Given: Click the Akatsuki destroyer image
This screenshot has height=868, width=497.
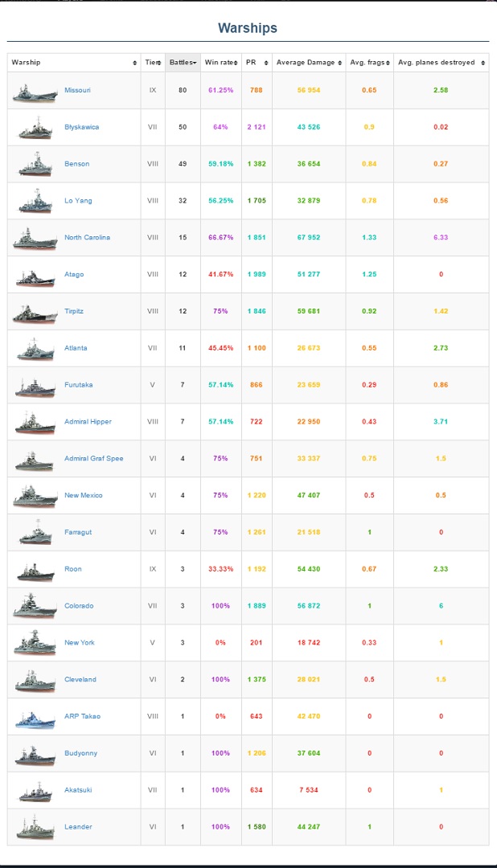Looking at the screenshot, I should point(35,792).
